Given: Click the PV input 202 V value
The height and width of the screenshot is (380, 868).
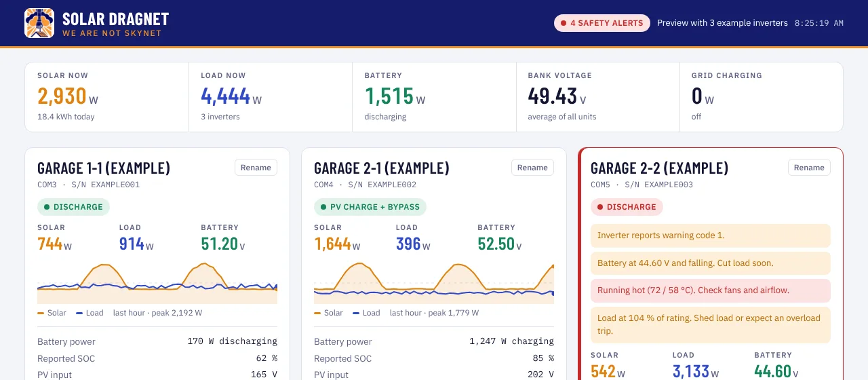Looking at the screenshot, I should pos(540,375).
